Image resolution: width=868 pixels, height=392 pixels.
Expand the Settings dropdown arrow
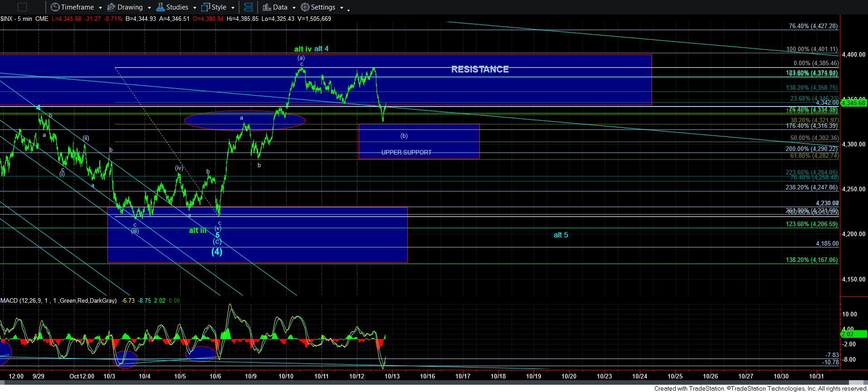tap(341, 8)
